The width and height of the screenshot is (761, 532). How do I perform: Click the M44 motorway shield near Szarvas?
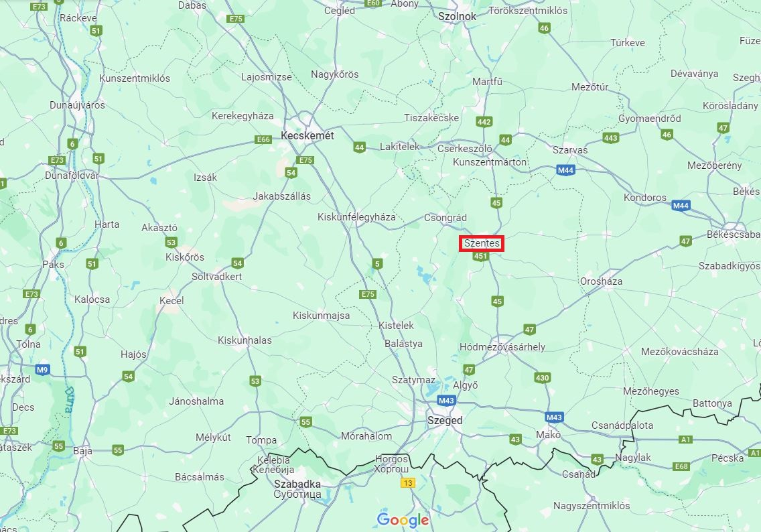pos(565,170)
